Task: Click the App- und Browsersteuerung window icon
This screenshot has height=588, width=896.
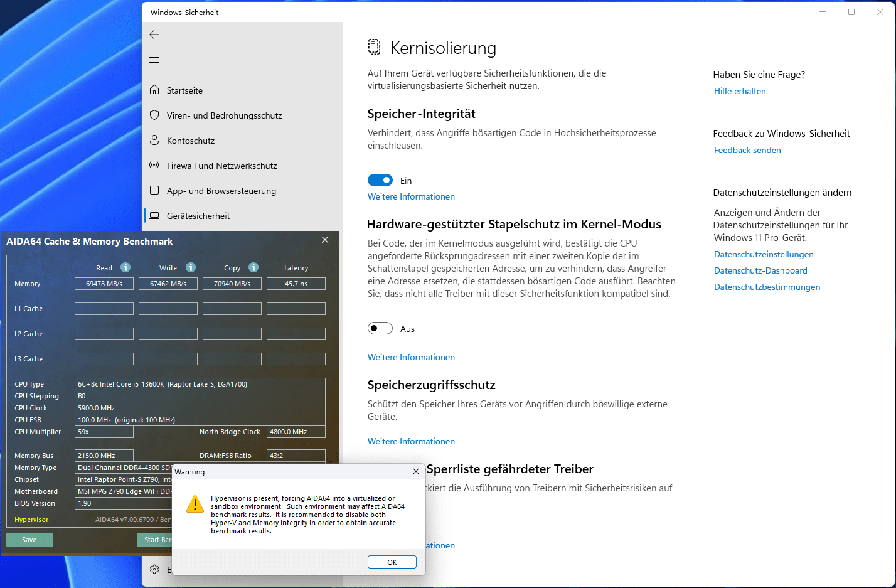Action: coord(154,190)
